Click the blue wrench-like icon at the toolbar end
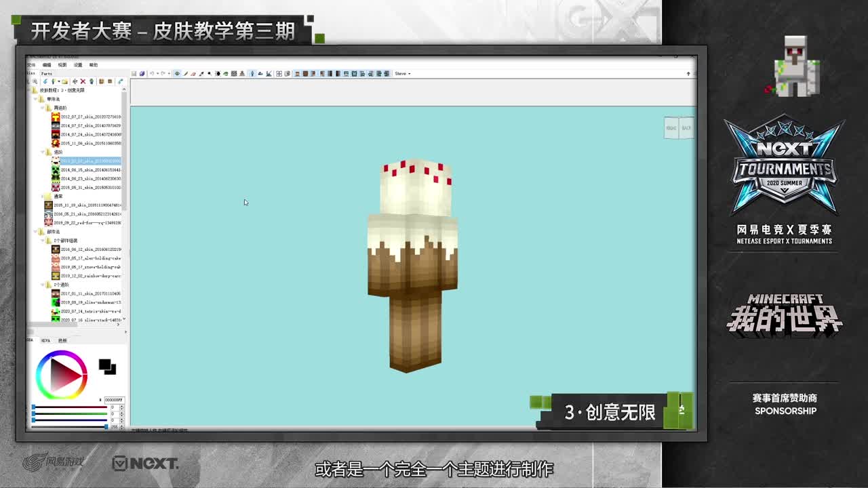The image size is (868, 488). pyautogui.click(x=120, y=81)
